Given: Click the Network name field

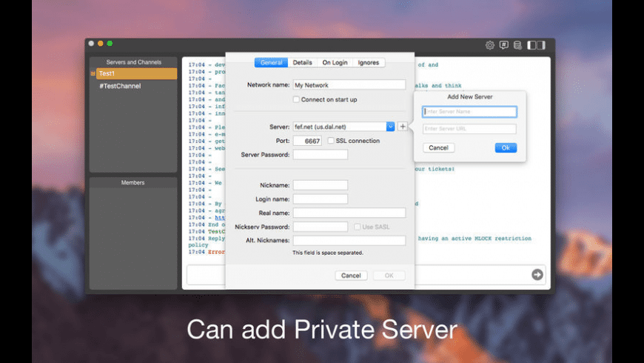Looking at the screenshot, I should coord(349,85).
